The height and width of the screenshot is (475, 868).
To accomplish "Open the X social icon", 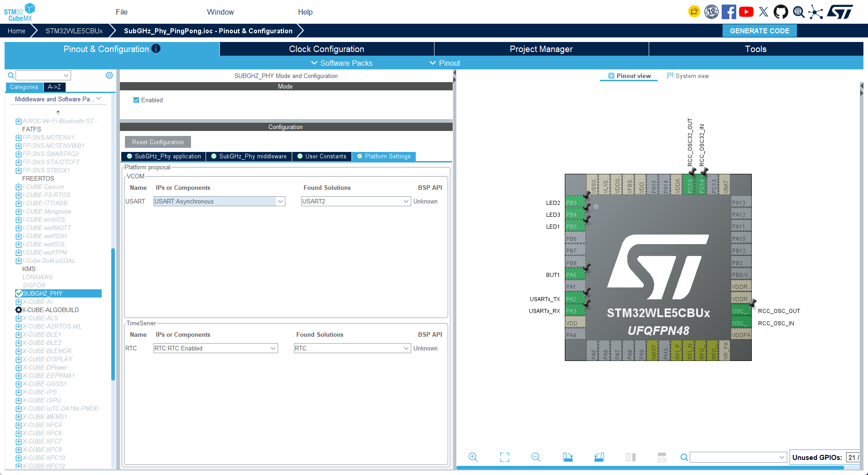I will coord(764,12).
